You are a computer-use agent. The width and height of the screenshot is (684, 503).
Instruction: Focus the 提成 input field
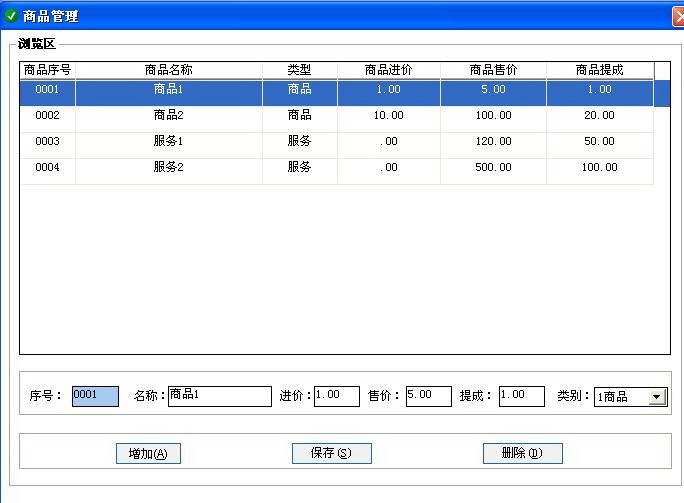(522, 396)
